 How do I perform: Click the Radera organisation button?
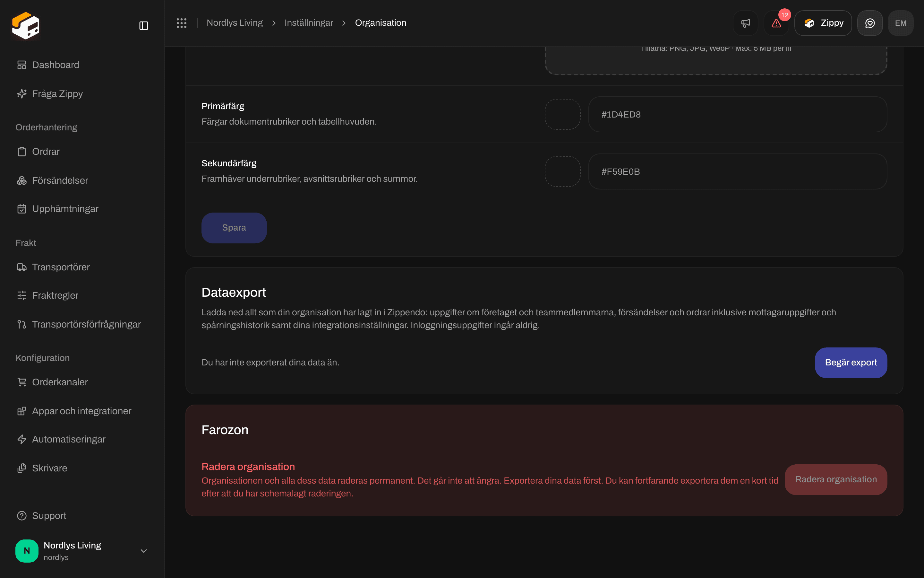(836, 479)
